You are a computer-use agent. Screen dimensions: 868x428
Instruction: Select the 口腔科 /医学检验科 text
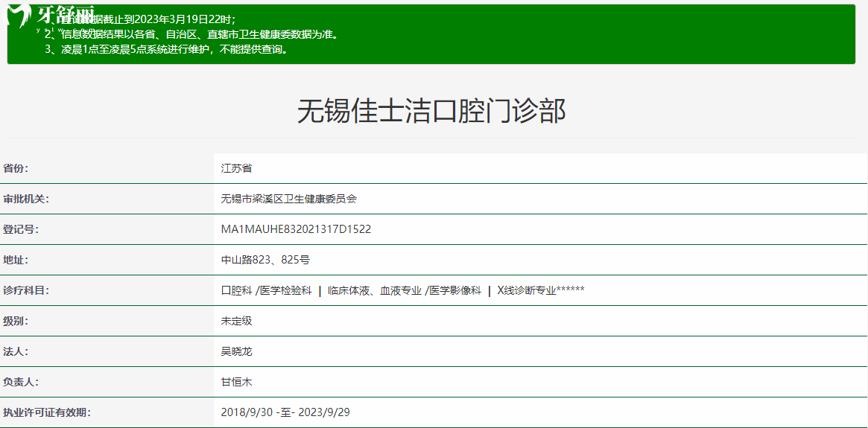(266, 290)
